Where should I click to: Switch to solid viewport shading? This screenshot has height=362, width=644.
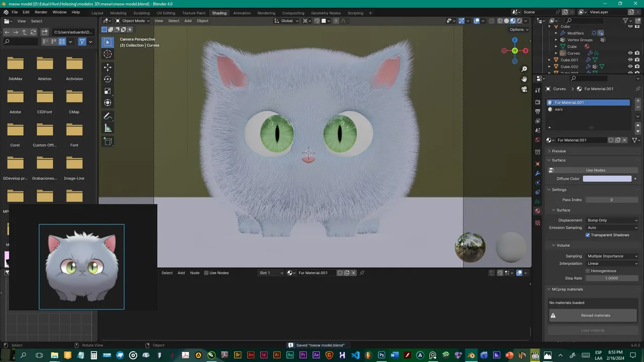[x=507, y=21]
